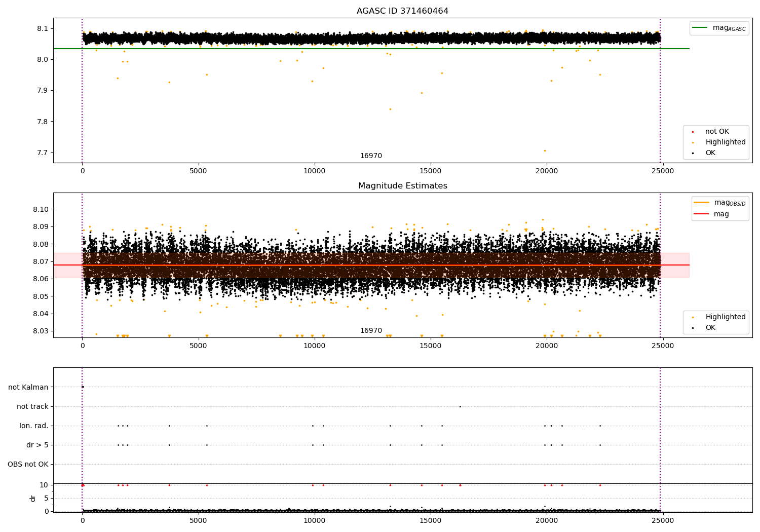
Task: Click the red mag legend entry
Action: pos(721,214)
